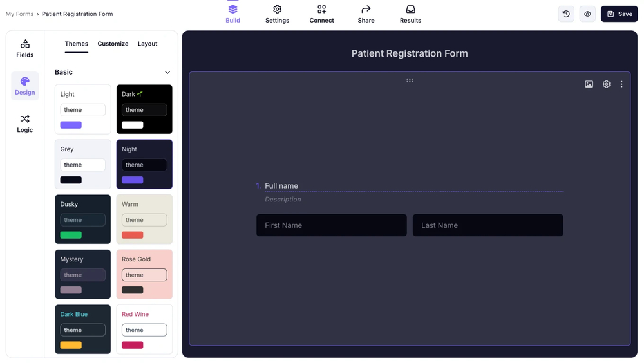Toggle form preview eye icon
The height and width of the screenshot is (363, 644).
pyautogui.click(x=587, y=14)
